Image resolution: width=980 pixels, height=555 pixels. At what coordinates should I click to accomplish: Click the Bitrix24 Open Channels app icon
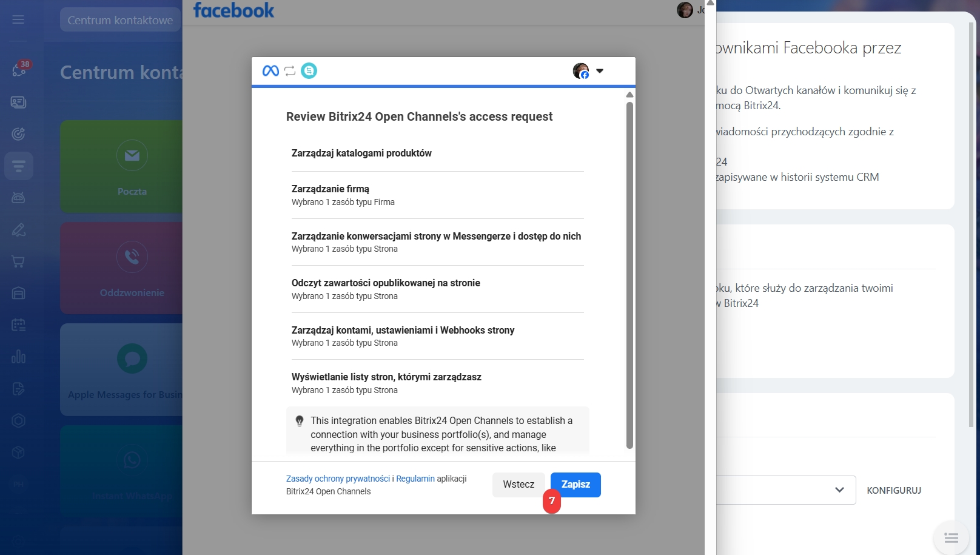point(309,71)
